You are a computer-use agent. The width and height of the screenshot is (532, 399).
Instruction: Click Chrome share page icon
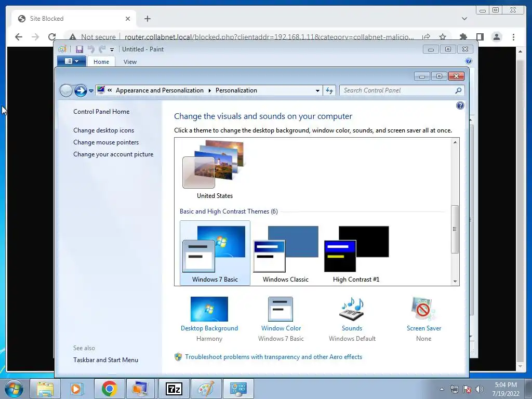click(427, 37)
